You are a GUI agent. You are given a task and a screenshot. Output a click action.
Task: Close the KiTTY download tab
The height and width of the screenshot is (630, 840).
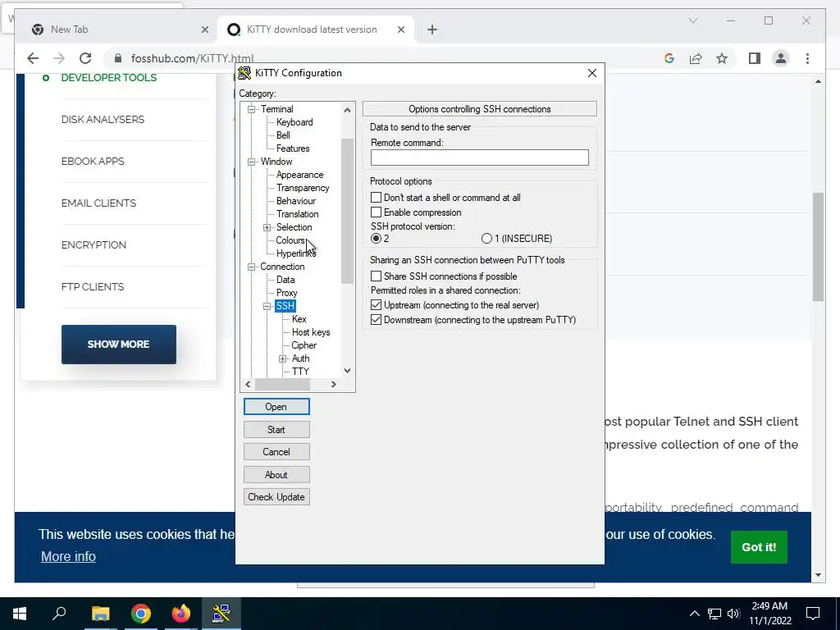pyautogui.click(x=400, y=30)
